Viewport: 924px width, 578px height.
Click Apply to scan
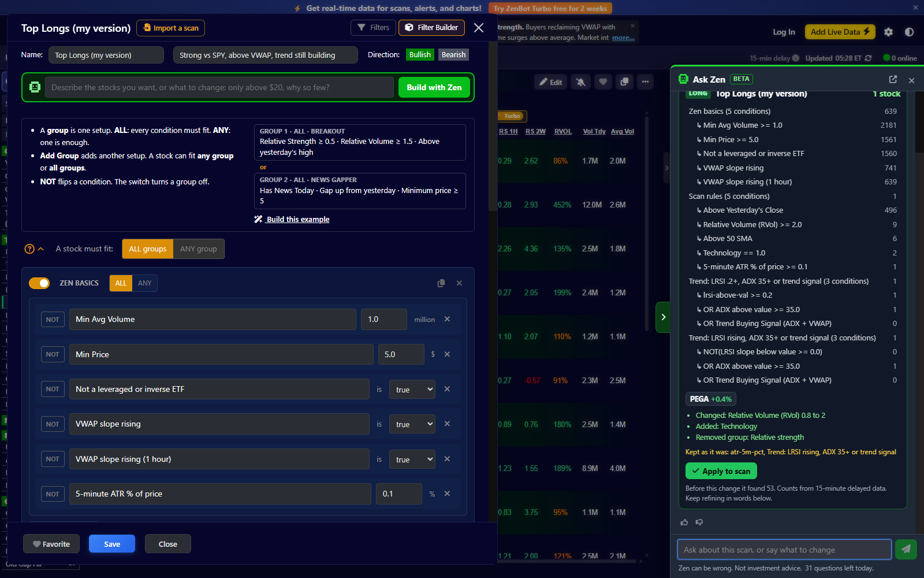point(721,471)
